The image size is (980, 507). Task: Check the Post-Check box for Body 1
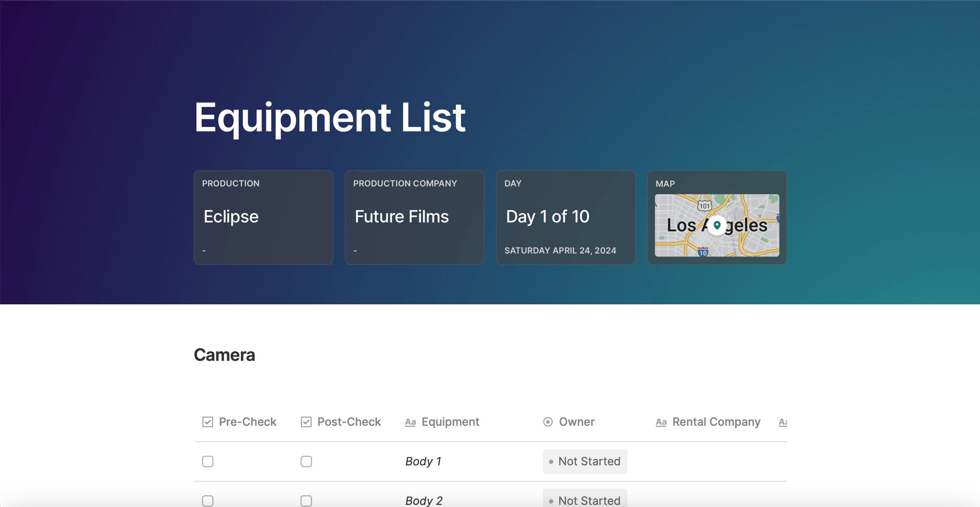[306, 461]
